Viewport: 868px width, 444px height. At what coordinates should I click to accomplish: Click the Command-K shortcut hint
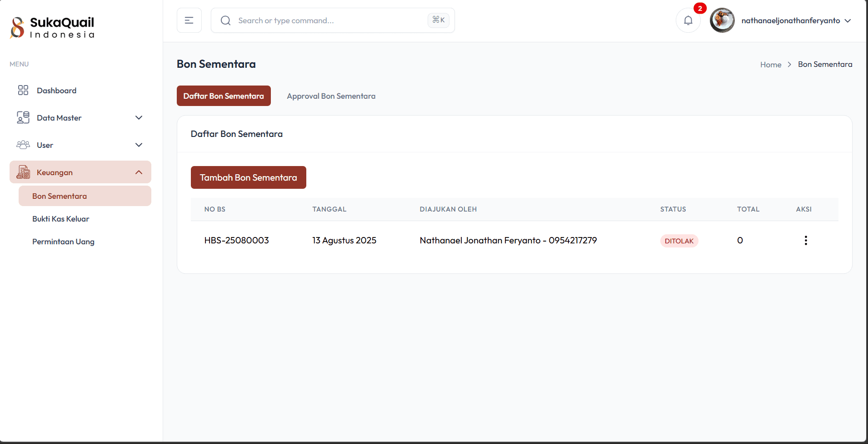439,20
